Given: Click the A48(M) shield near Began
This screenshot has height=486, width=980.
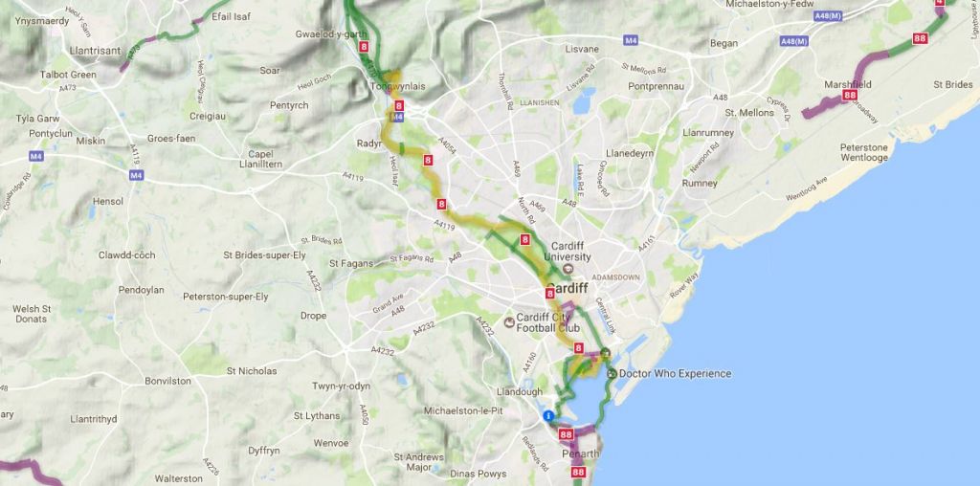Looking at the screenshot, I should coord(794,41).
